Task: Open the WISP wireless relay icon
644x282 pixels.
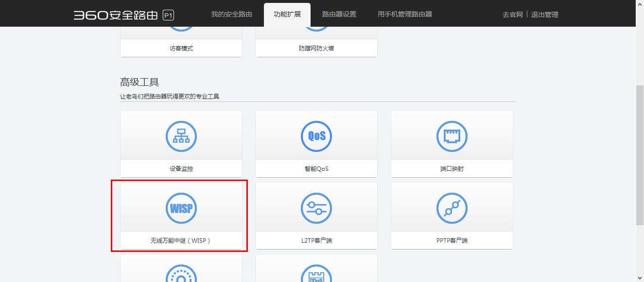Action: [x=181, y=208]
